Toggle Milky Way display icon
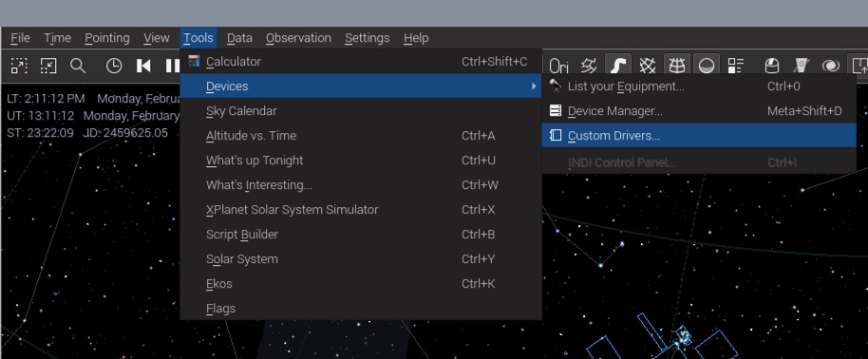 click(618, 66)
